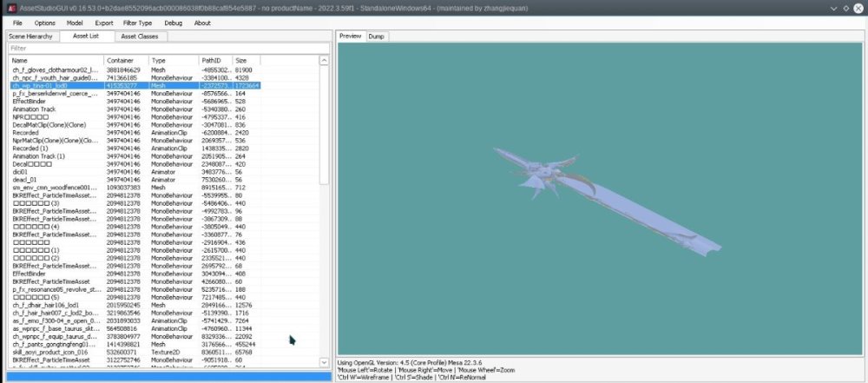Click the title bar minimize chevron icon

pos(835,7)
